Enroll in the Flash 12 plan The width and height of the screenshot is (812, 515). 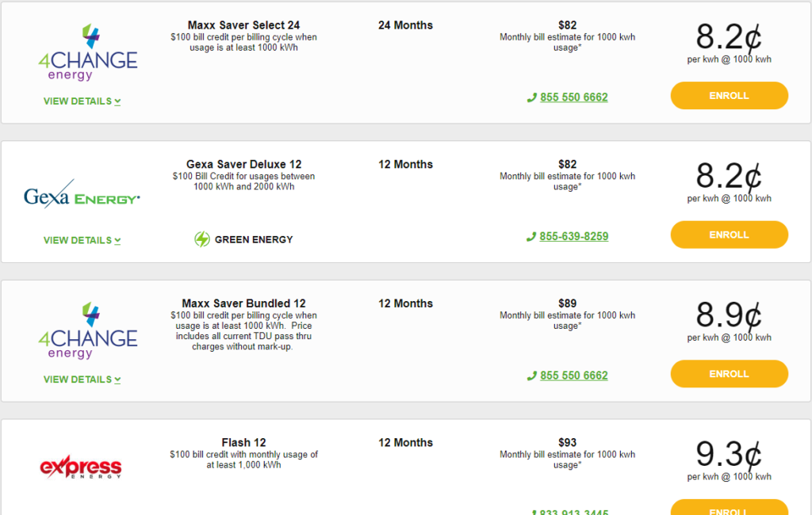(730, 508)
